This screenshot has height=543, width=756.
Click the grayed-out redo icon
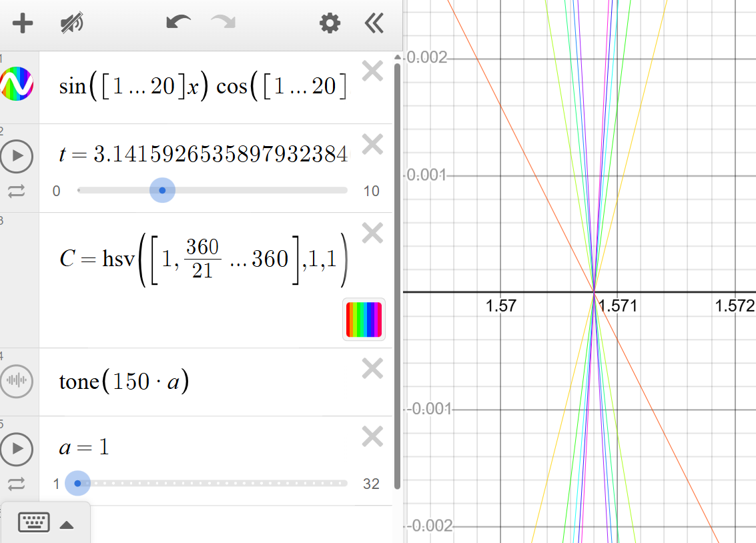(223, 22)
